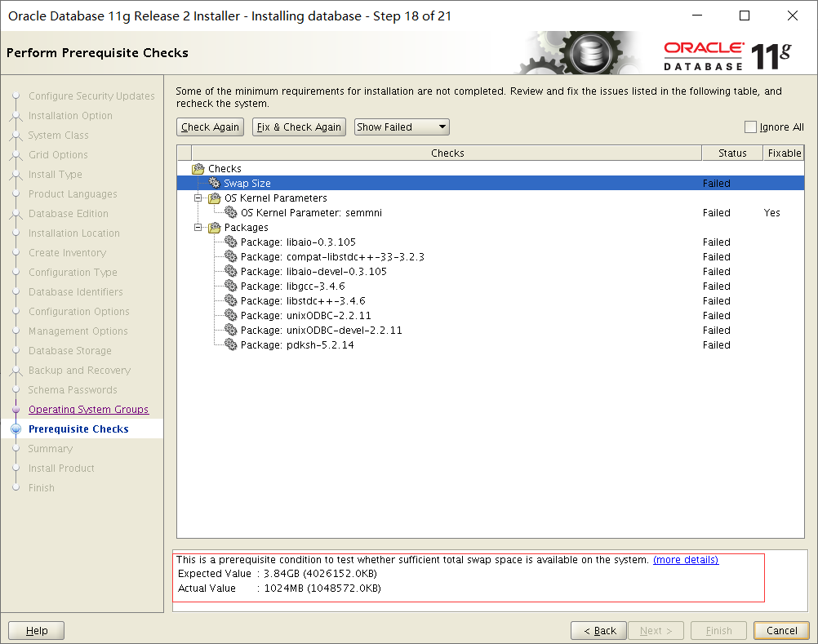Open the more details link
Viewport: 818px width, 644px height.
coord(686,560)
